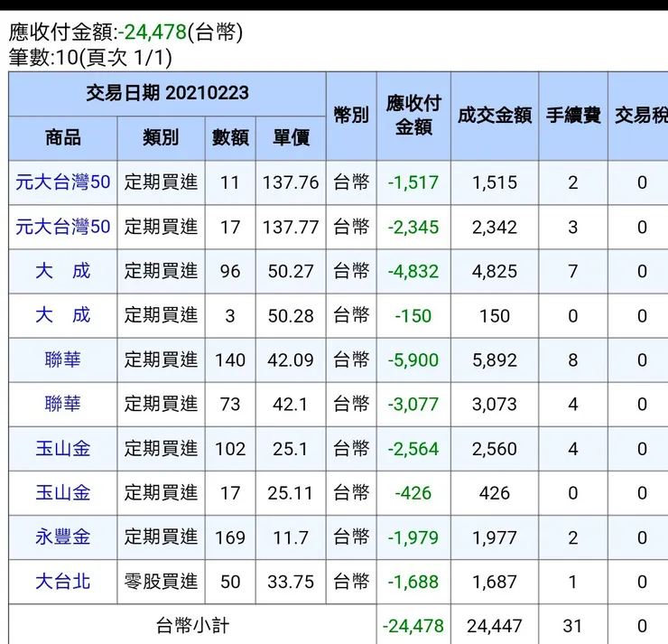This screenshot has width=668, height=644.
Task: Select the transaction amount 4,825 cell
Action: click(495, 272)
